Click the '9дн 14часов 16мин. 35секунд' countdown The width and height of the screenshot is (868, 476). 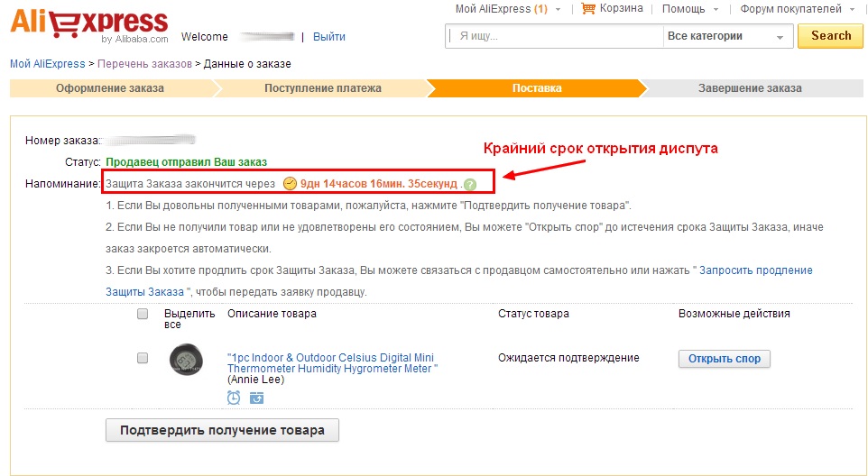coord(379,184)
